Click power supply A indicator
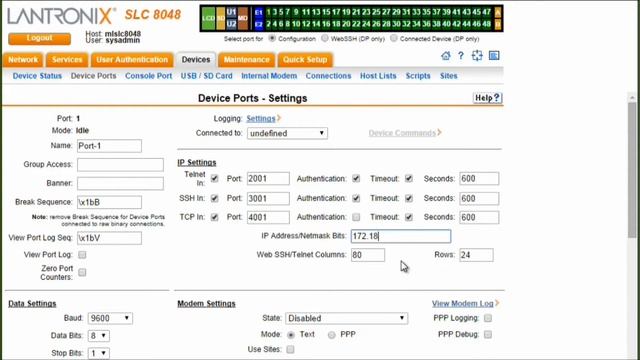The width and height of the screenshot is (640, 360). [498, 12]
